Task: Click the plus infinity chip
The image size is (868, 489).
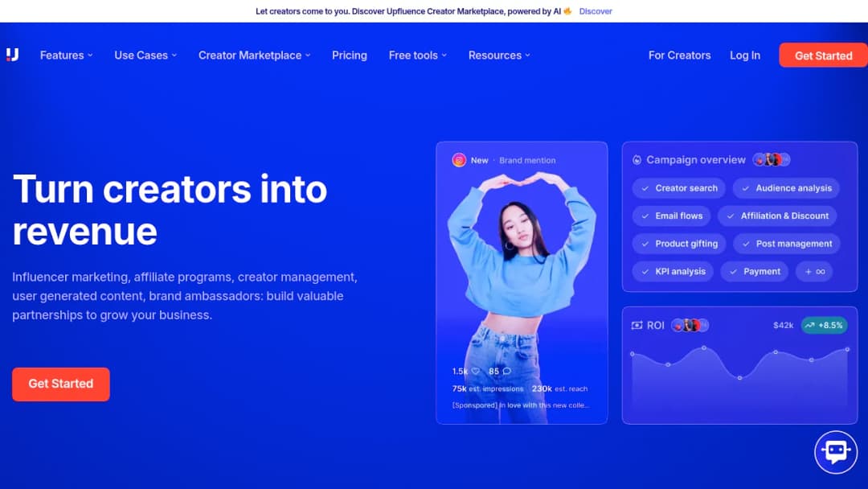Action: point(814,271)
